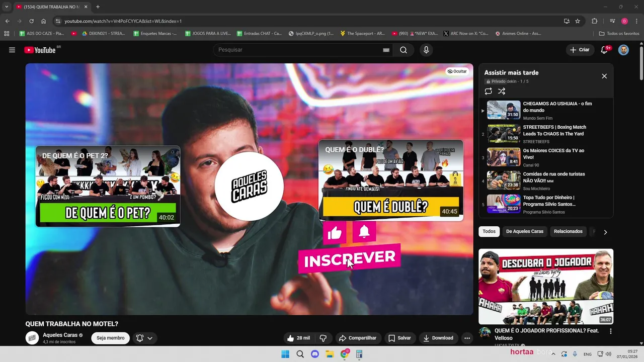Open new browser tab
Screen dimensions: 644x362
(98, 7)
